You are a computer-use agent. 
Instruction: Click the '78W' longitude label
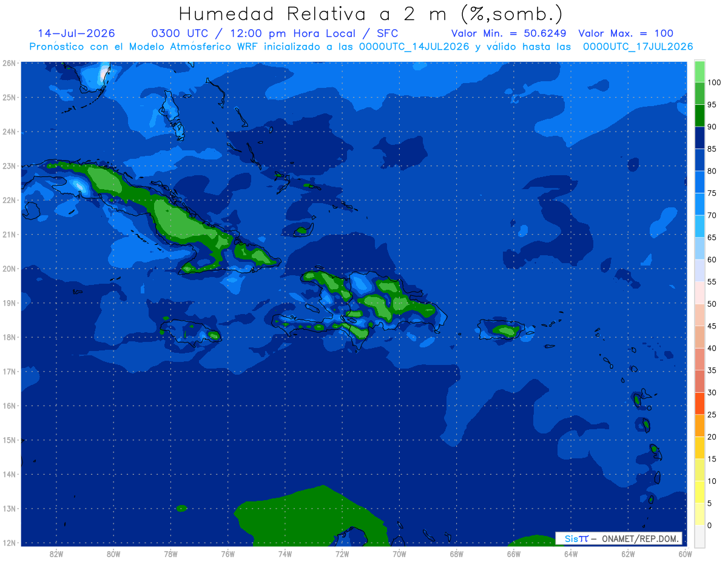tap(170, 554)
